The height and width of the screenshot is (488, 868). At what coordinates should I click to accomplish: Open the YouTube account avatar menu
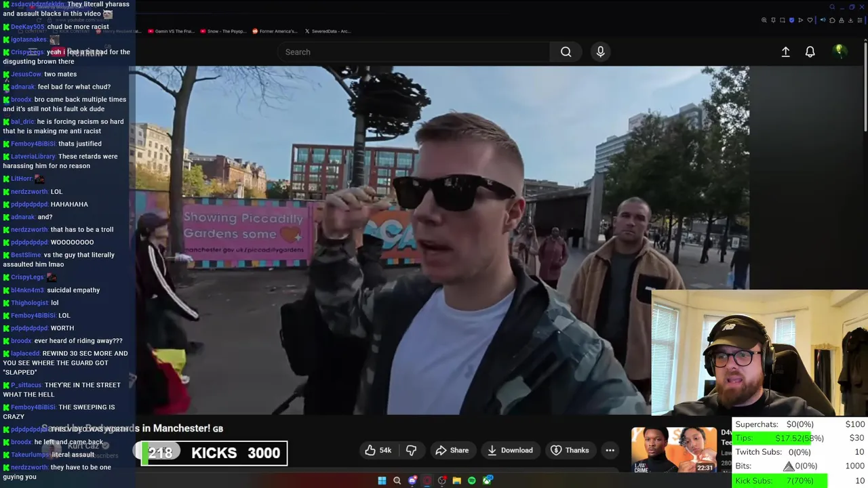840,51
